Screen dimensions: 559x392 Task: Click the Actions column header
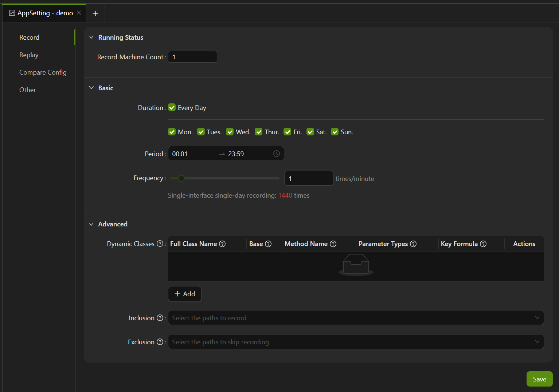524,244
